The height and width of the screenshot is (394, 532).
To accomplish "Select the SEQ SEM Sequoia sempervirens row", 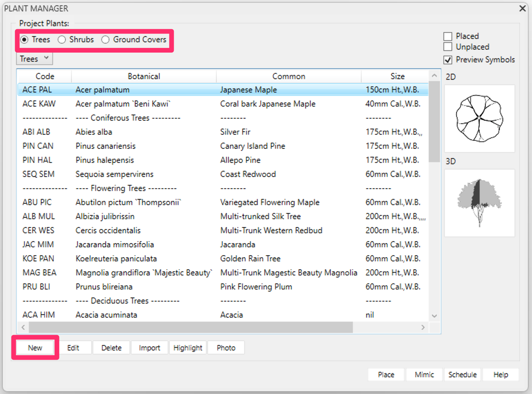I will pyautogui.click(x=223, y=174).
